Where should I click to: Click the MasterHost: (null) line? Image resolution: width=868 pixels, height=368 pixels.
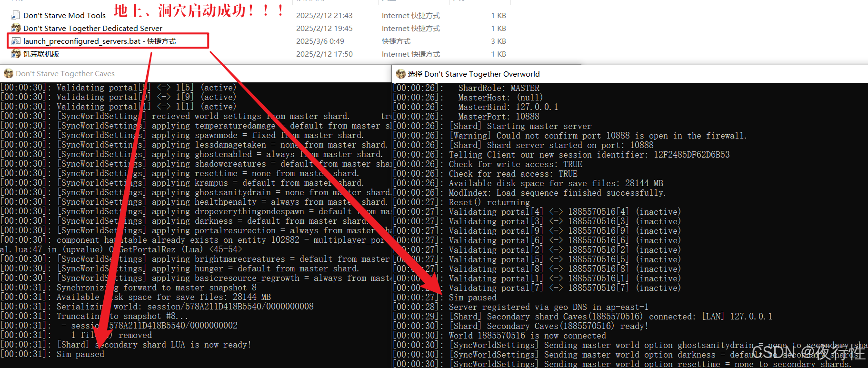[468, 98]
